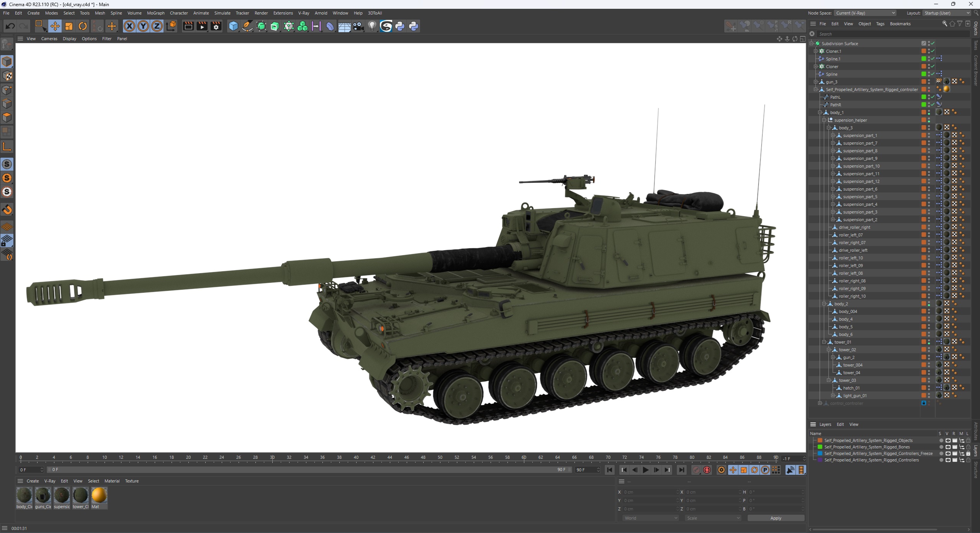980x533 pixels.
Task: Toggle X axis lock
Action: (x=129, y=26)
